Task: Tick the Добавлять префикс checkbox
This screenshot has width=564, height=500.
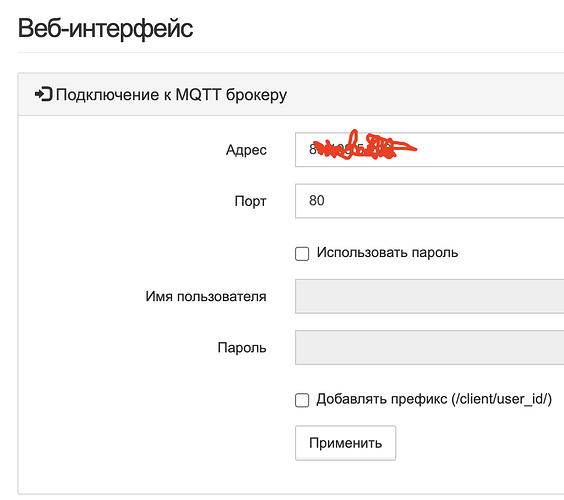Action: (x=302, y=400)
